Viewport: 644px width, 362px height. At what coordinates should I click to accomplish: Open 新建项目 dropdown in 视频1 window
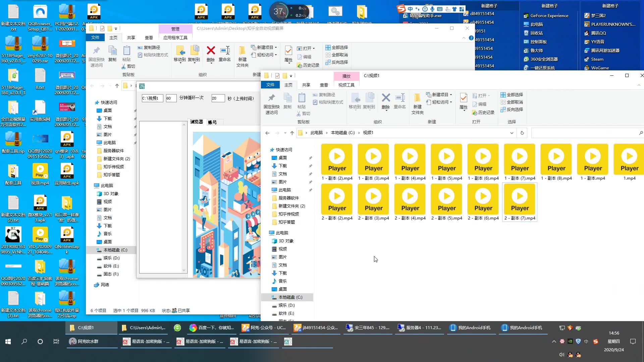(x=439, y=95)
